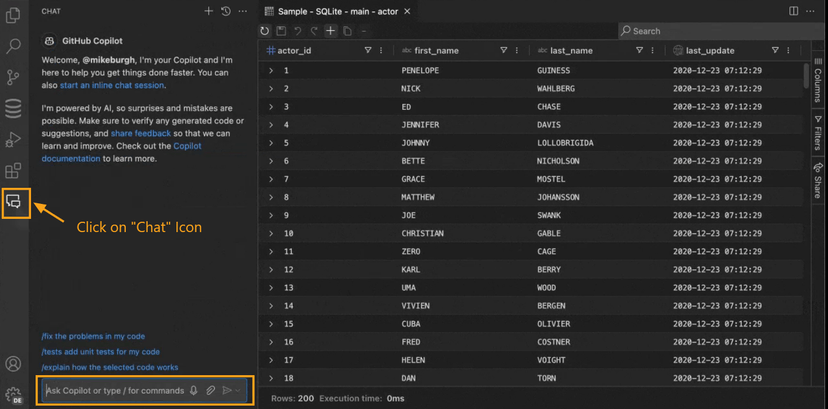Select the MATTHEW first_name cell
This screenshot has width=828, height=409.
tap(418, 197)
